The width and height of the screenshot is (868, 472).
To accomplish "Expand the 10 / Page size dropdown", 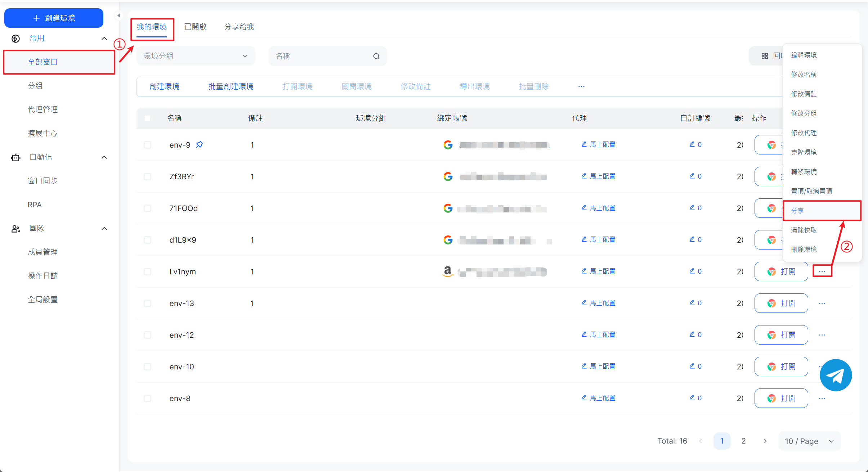I will (x=809, y=441).
